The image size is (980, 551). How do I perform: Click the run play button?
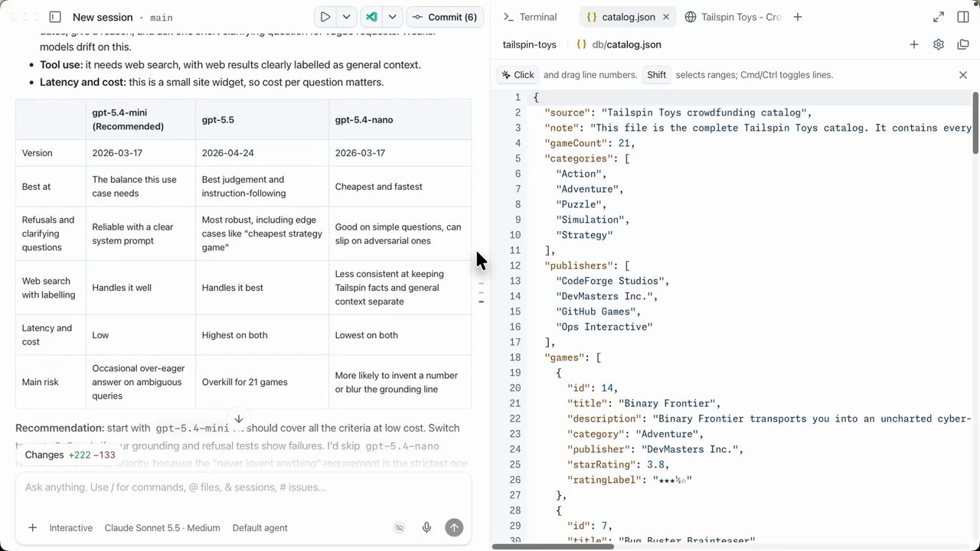[325, 17]
